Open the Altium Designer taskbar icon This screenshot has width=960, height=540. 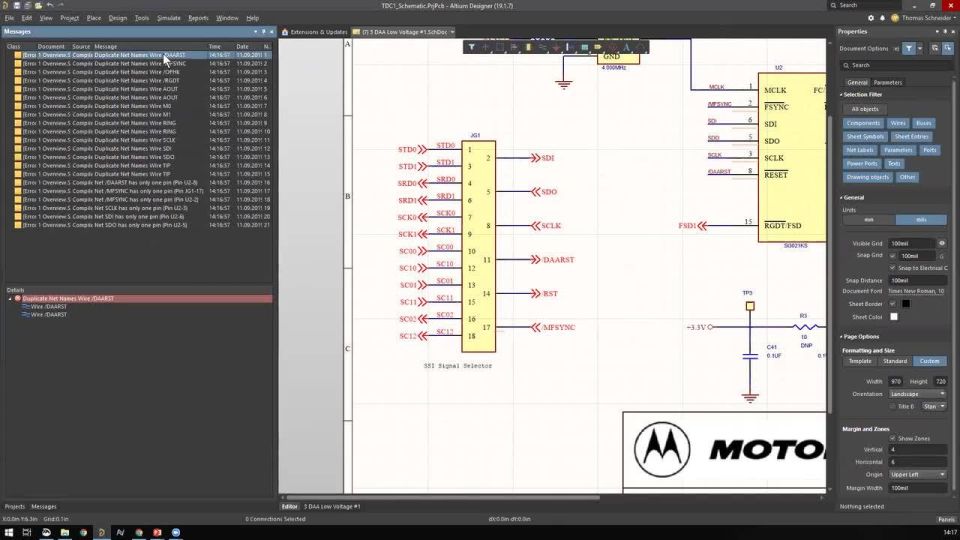click(102, 532)
